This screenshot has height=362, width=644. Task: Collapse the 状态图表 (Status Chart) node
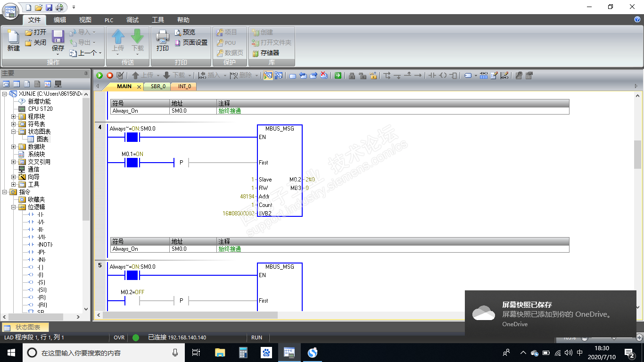(14, 132)
